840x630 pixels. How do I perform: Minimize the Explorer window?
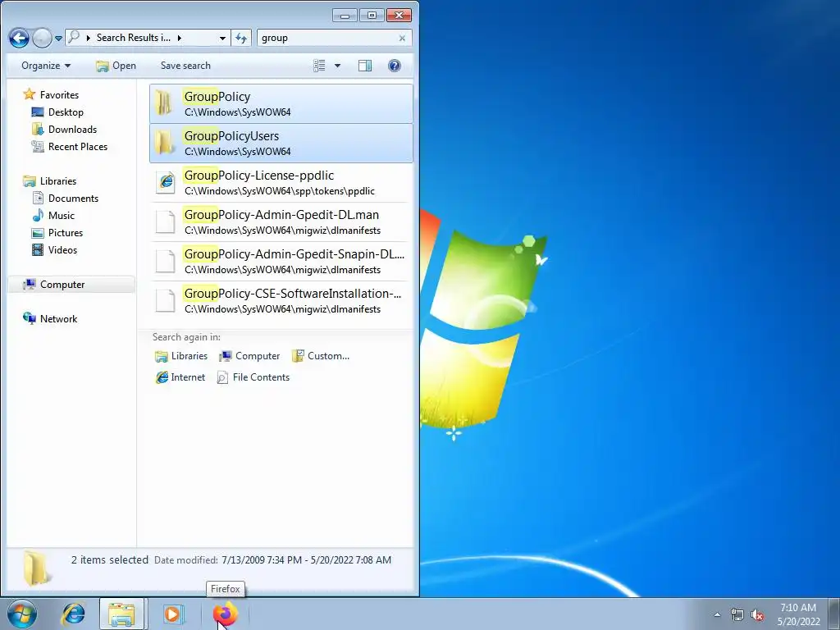tap(345, 15)
